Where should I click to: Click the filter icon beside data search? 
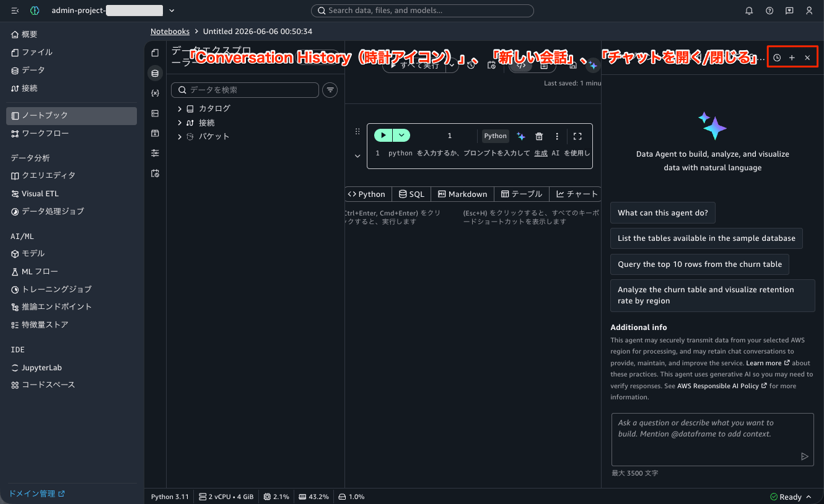tap(331, 90)
